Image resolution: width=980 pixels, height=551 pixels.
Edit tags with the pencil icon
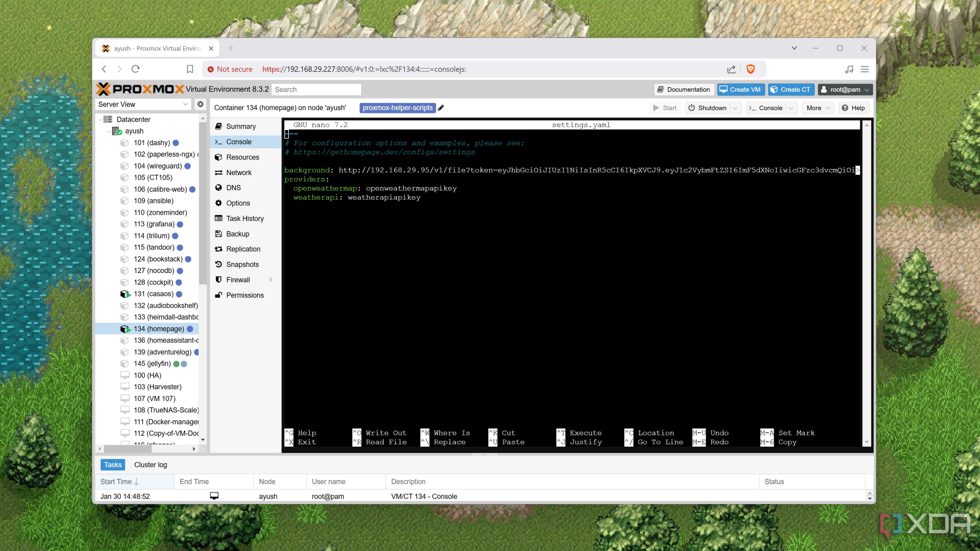[441, 108]
